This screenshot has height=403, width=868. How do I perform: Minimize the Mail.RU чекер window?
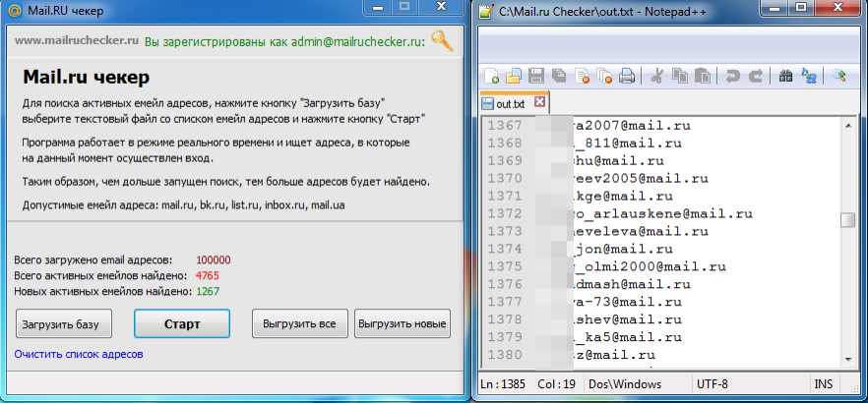[x=378, y=7]
